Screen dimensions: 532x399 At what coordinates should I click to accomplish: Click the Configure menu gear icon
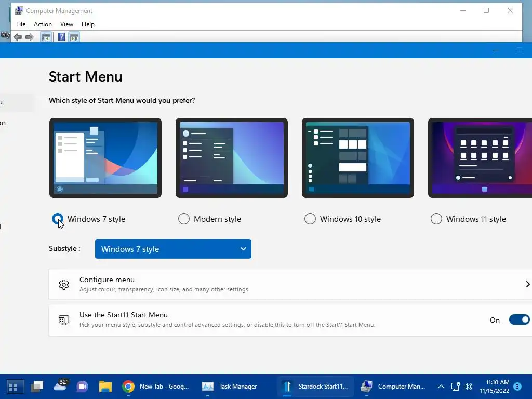pos(64,284)
